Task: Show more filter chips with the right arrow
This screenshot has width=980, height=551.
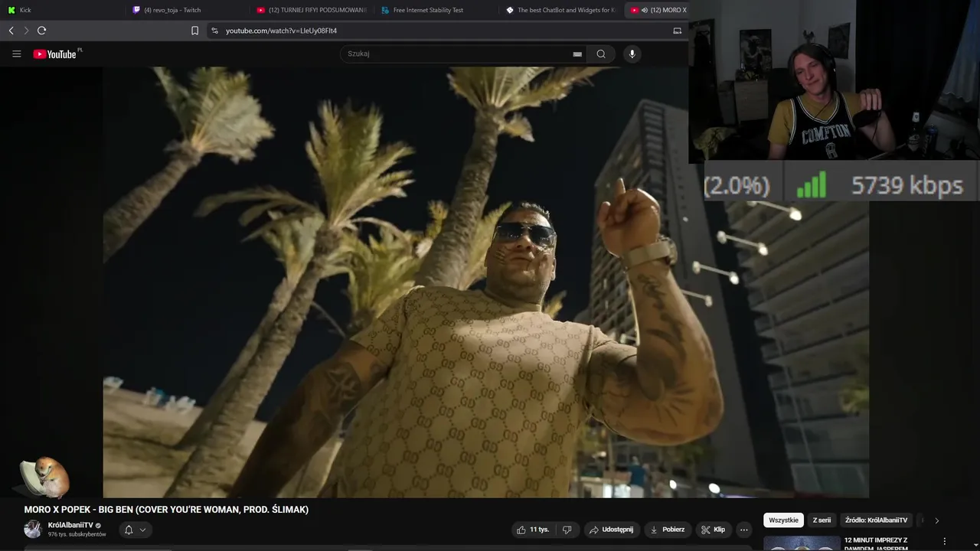Action: (x=936, y=520)
